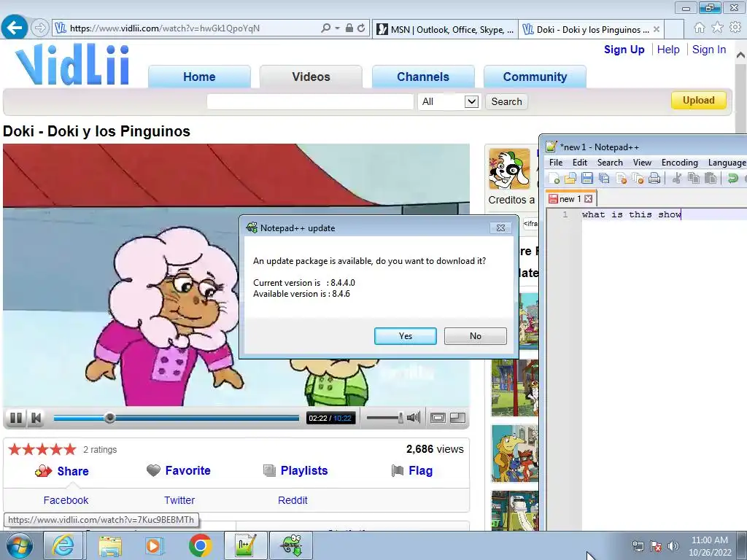Pause the VidLii video
This screenshot has width=747, height=560.
pyautogui.click(x=16, y=418)
